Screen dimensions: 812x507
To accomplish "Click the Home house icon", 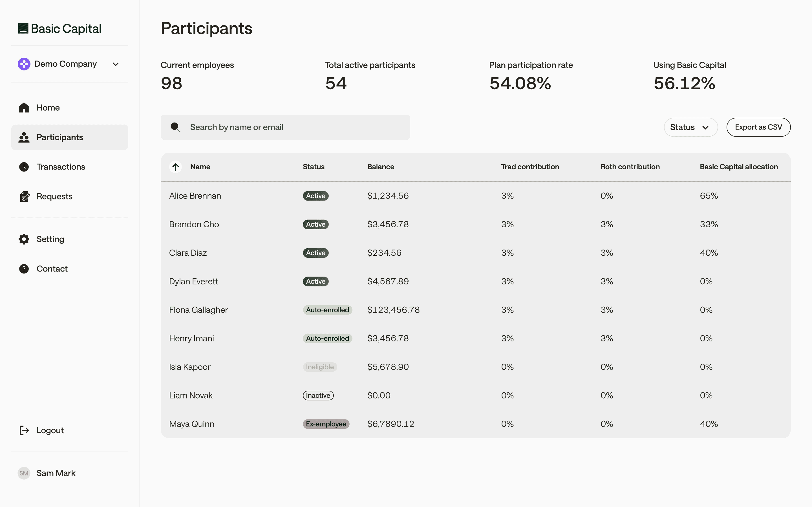I will point(24,108).
